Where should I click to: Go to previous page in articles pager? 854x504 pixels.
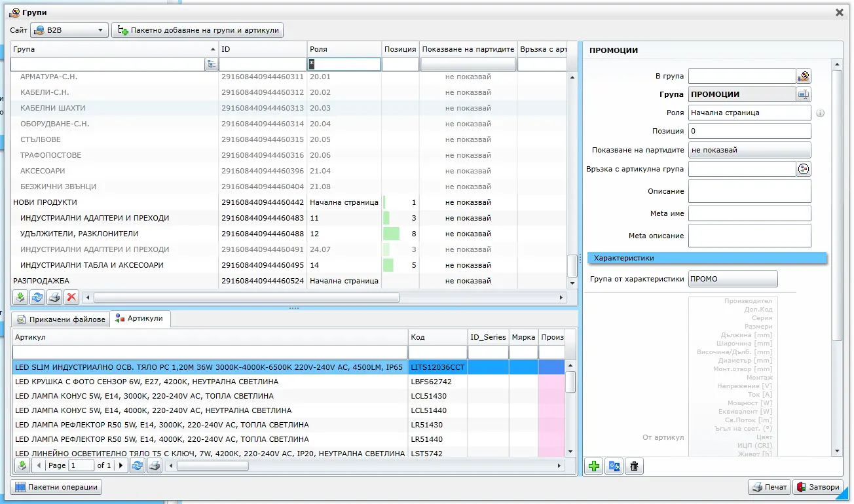[39, 465]
